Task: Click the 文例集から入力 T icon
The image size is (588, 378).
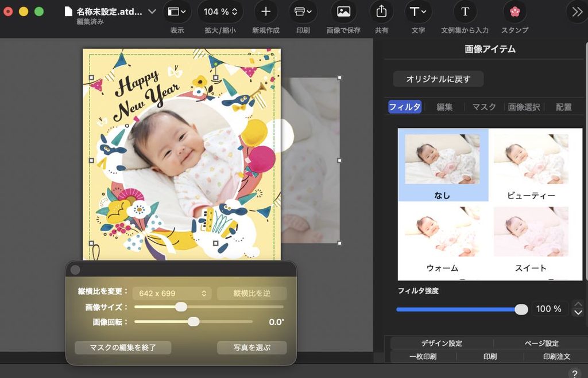Action: 465,11
